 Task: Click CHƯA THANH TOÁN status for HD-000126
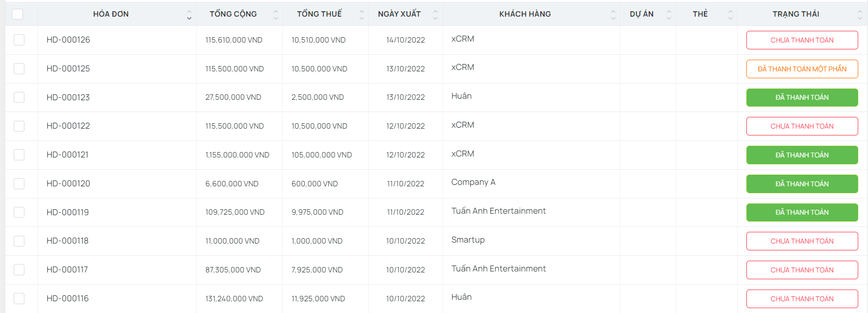pos(802,40)
